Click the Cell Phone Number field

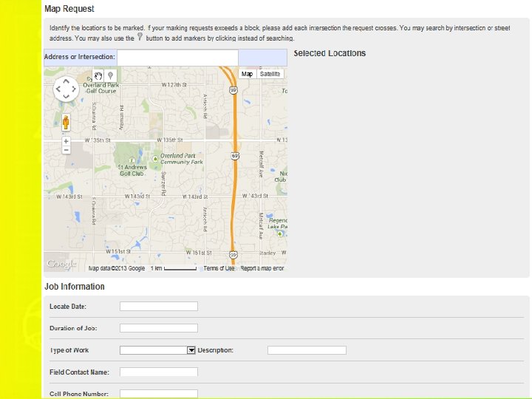[x=159, y=394]
